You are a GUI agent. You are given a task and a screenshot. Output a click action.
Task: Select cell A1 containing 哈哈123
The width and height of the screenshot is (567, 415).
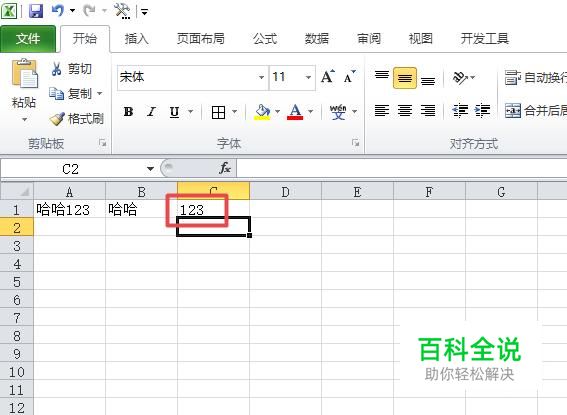[x=69, y=209]
